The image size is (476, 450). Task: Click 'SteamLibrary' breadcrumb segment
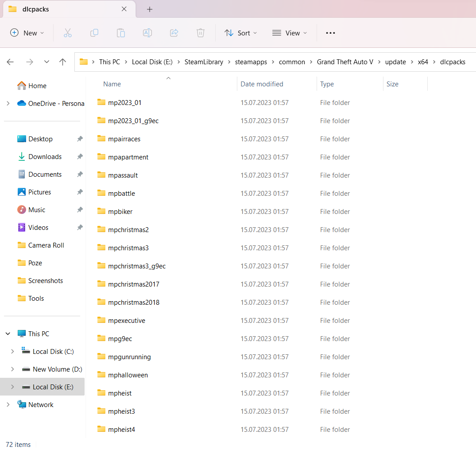[x=204, y=62]
